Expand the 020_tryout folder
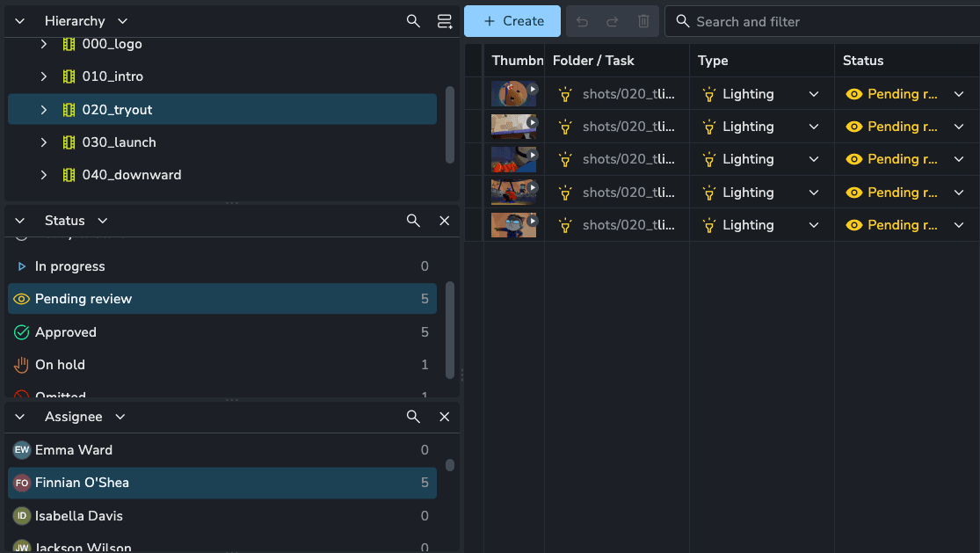Image resolution: width=980 pixels, height=553 pixels. point(44,110)
